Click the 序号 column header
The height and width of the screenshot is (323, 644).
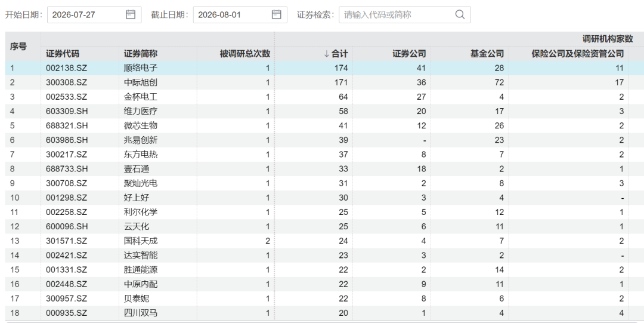point(18,47)
